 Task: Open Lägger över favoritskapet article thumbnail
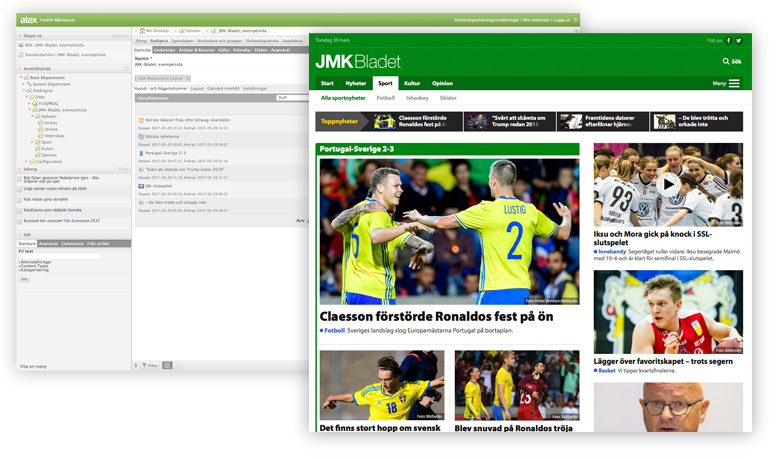668,312
